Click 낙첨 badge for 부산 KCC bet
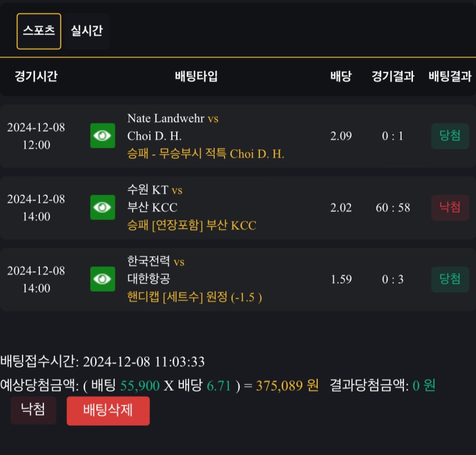This screenshot has height=455, width=476. pyautogui.click(x=450, y=208)
